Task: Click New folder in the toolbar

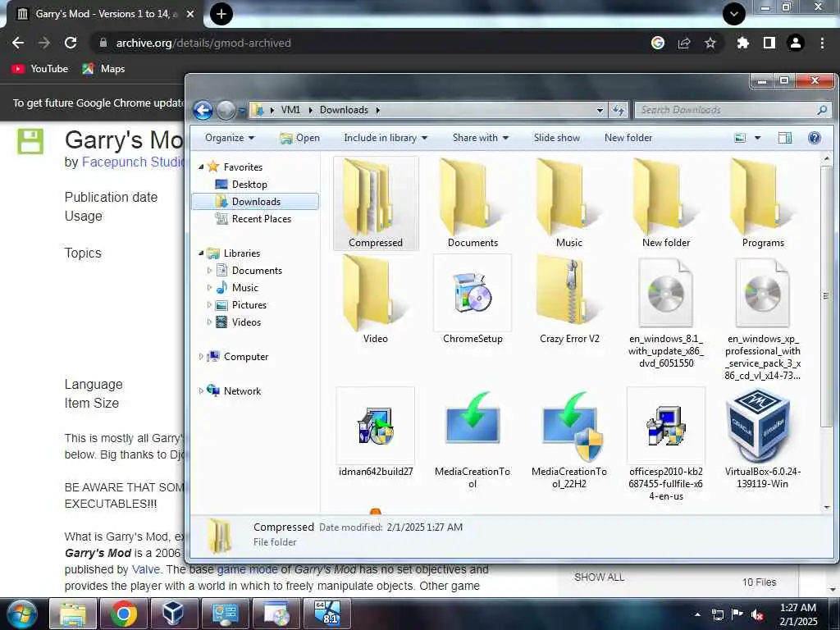Action: click(x=628, y=138)
